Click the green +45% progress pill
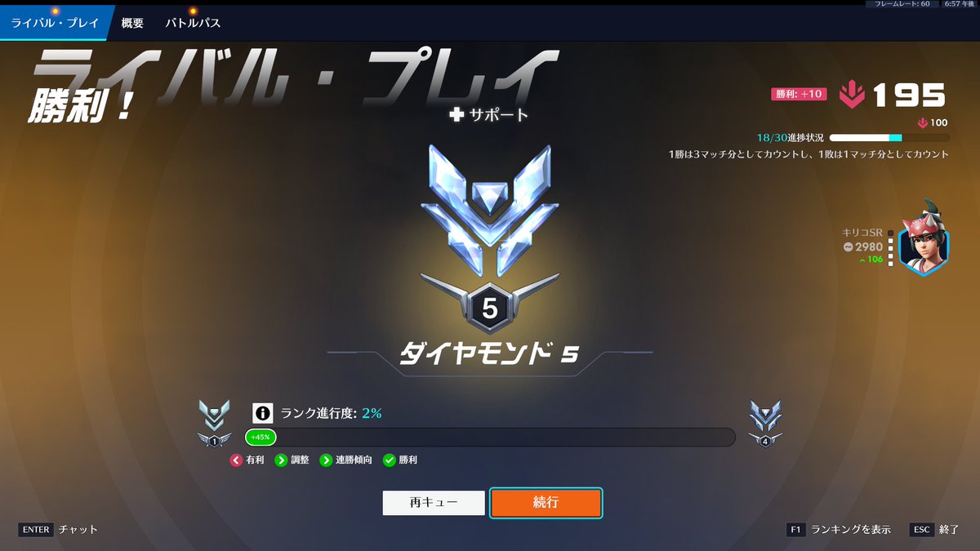The width and height of the screenshot is (980, 551). (261, 438)
